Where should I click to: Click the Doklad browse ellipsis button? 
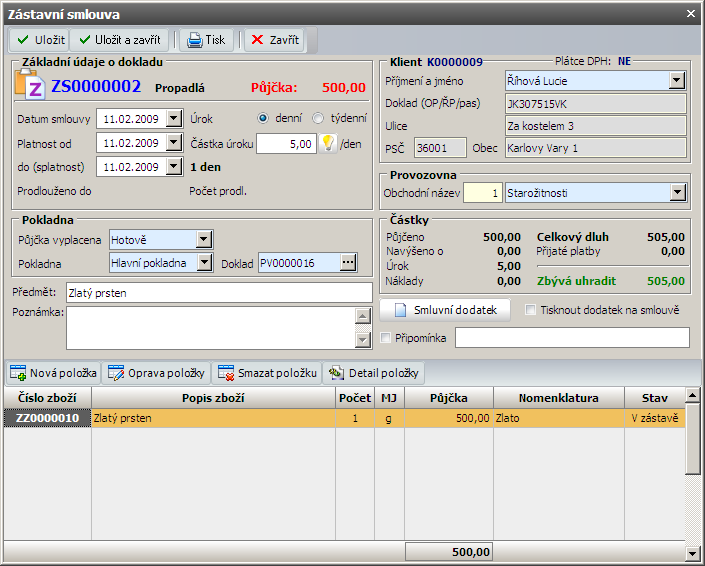pos(348,263)
